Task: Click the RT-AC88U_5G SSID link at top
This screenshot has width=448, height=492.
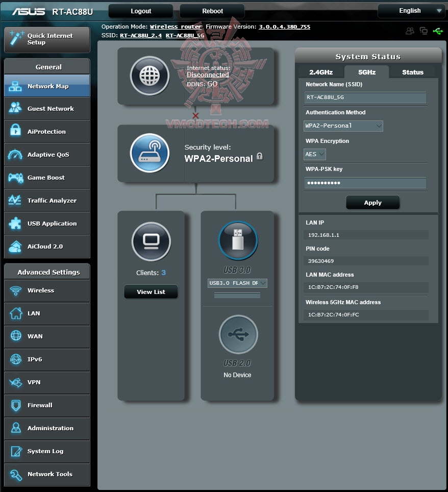Action: click(x=185, y=35)
